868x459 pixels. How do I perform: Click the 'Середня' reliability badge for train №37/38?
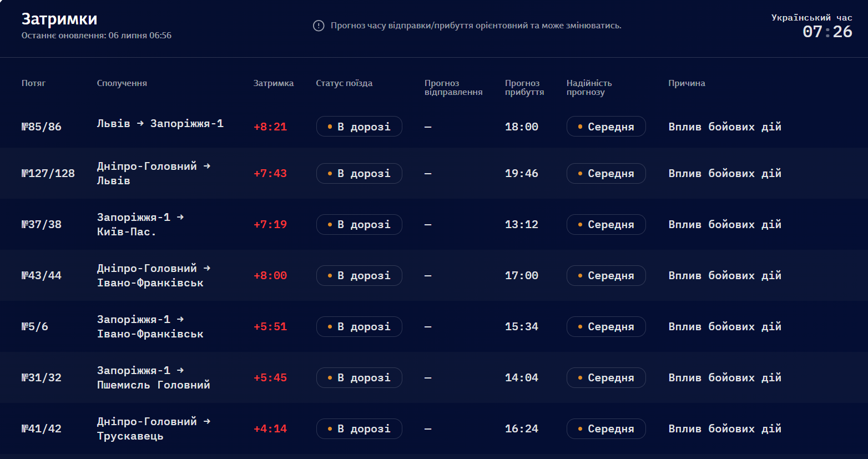click(606, 224)
